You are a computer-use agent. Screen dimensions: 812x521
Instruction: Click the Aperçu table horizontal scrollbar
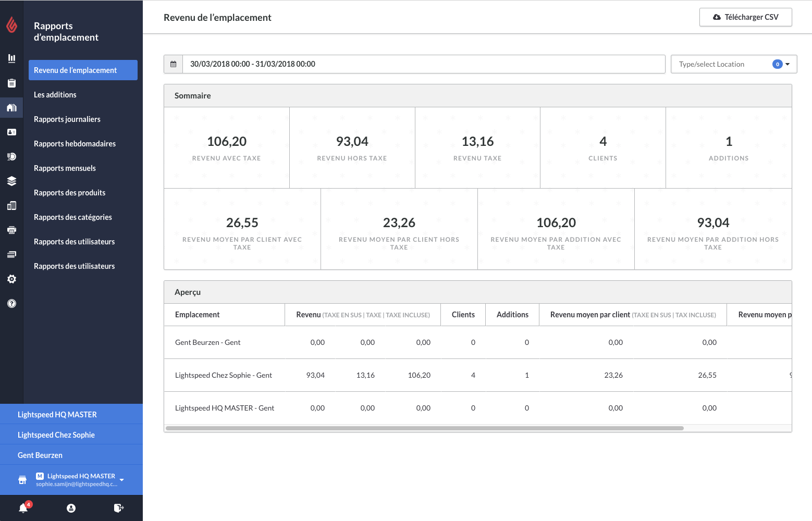[424, 428]
